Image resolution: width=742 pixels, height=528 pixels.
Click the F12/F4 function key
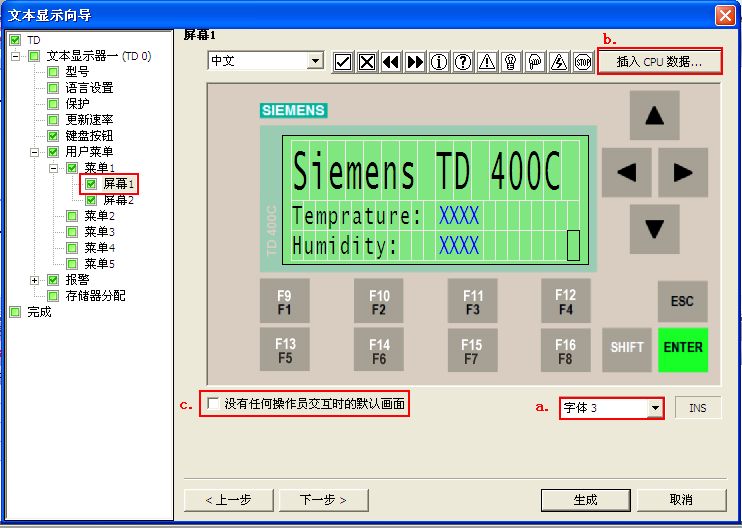565,301
